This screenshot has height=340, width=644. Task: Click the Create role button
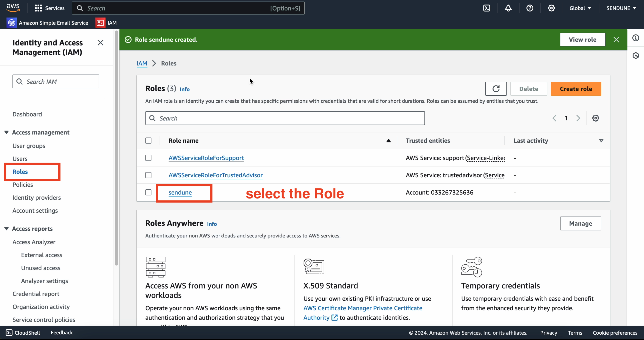click(576, 89)
